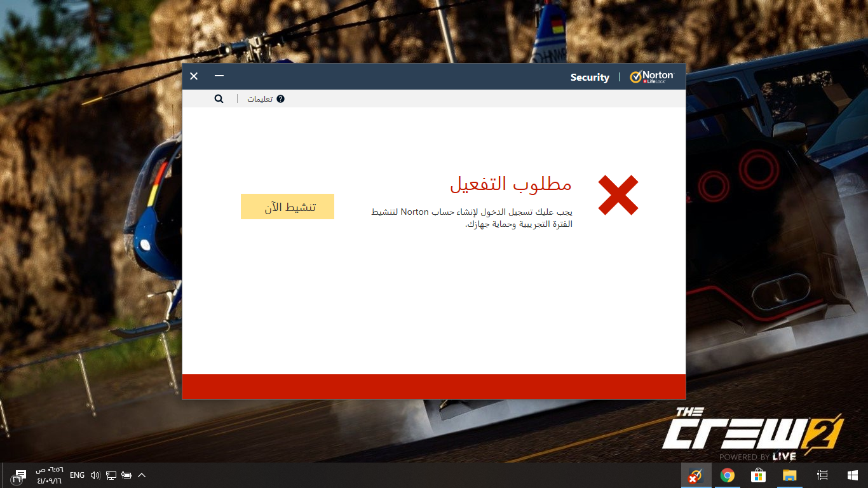Viewport: 868px width, 488px height.
Task: Launch Google Chrome from the taskbar
Action: pos(728,475)
